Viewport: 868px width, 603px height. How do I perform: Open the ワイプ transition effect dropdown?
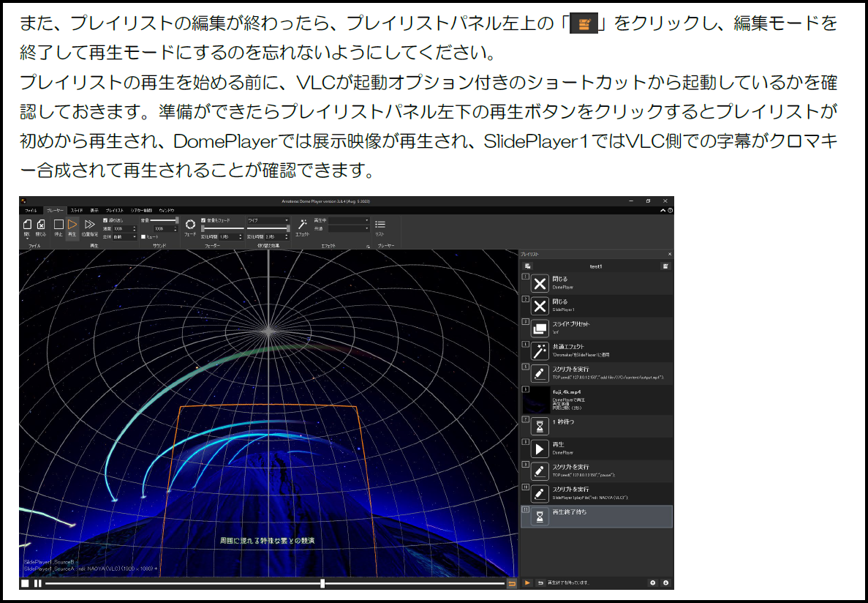click(268, 220)
